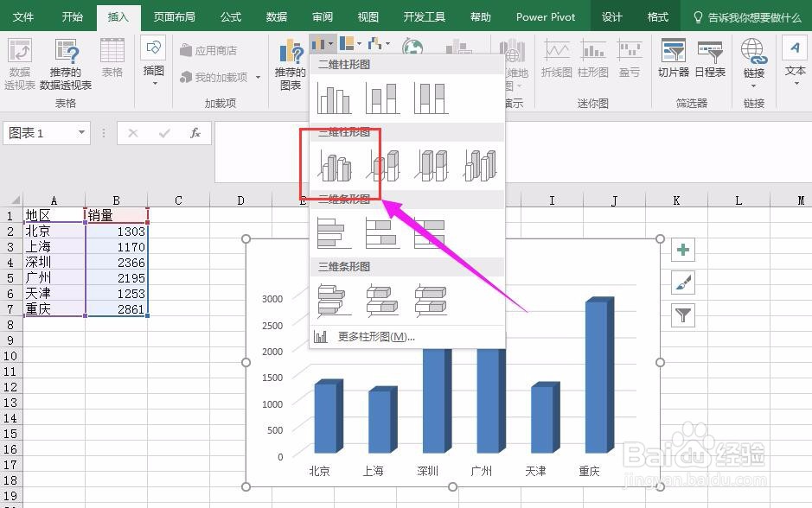
Task: Click cell containing 广州
Action: pyautogui.click(x=54, y=278)
